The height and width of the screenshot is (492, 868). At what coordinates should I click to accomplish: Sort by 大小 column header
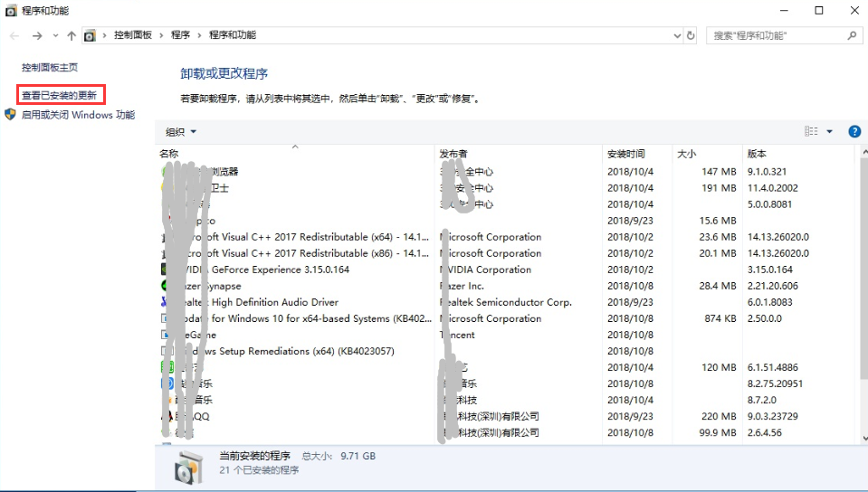click(686, 154)
